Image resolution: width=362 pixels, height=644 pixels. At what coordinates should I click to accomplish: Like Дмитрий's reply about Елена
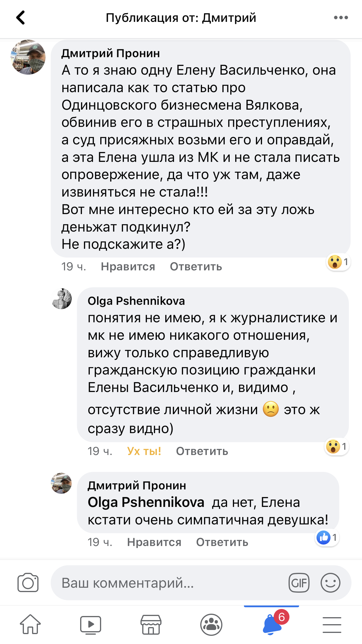point(154,542)
